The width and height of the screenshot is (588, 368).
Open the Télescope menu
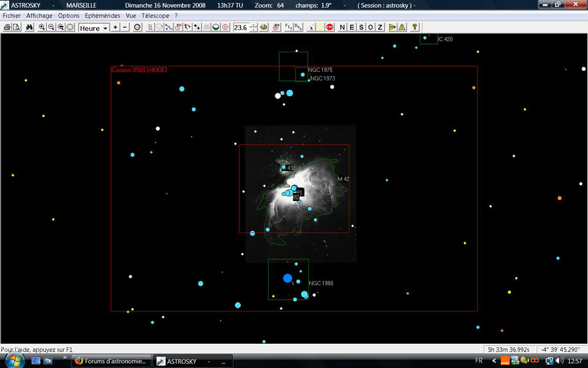155,16
